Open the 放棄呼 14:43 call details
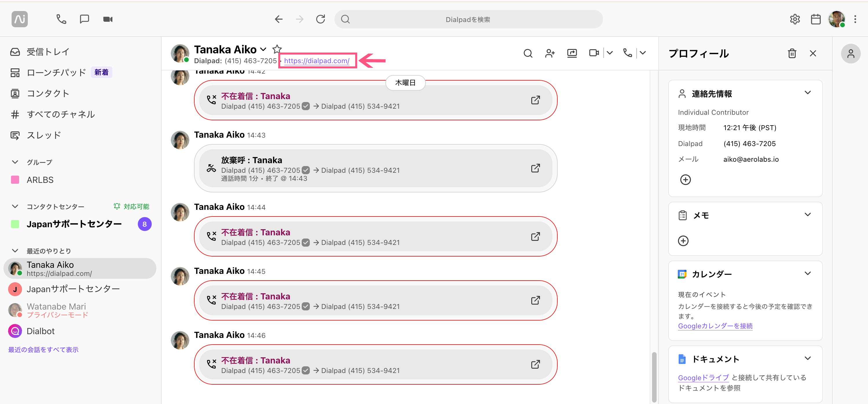The height and width of the screenshot is (404, 868). pos(535,168)
